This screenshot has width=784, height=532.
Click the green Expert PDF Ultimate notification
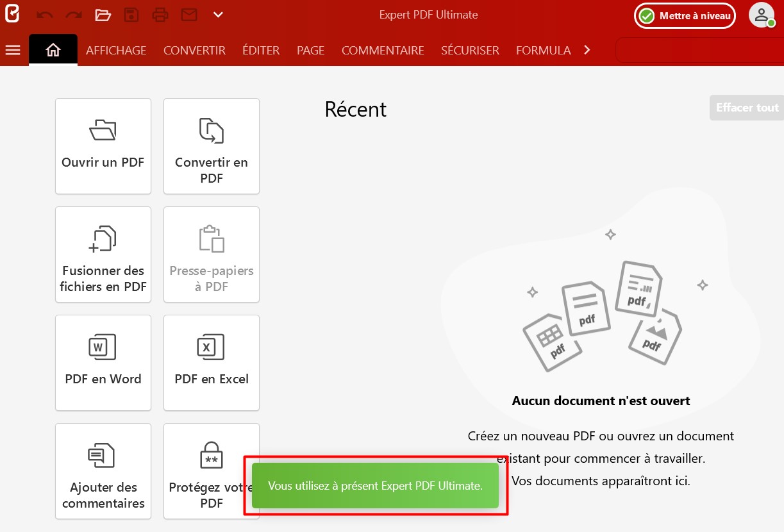(x=375, y=486)
